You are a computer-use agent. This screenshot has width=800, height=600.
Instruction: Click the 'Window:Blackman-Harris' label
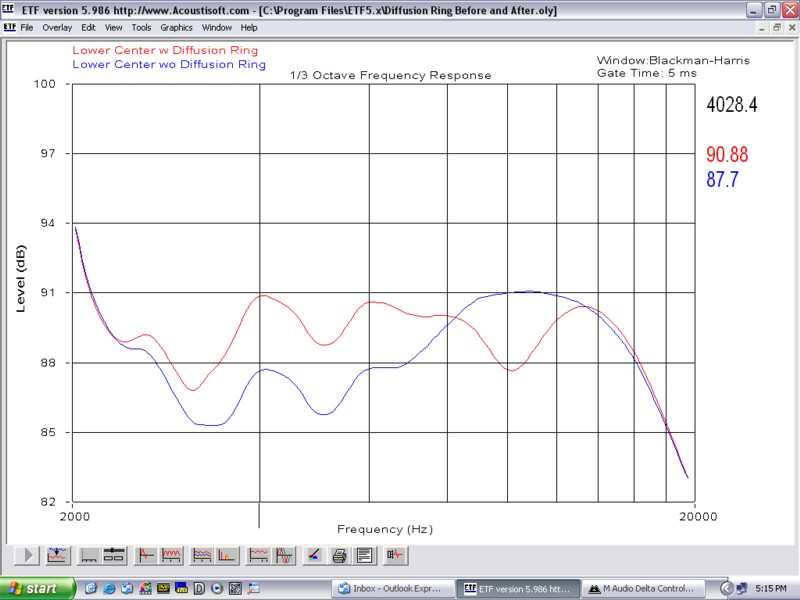point(673,60)
